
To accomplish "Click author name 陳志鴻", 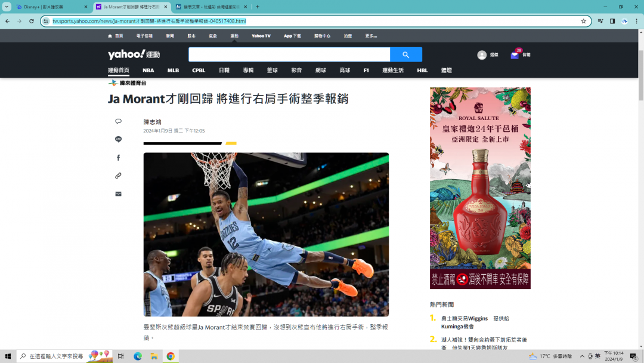I will [x=153, y=122].
